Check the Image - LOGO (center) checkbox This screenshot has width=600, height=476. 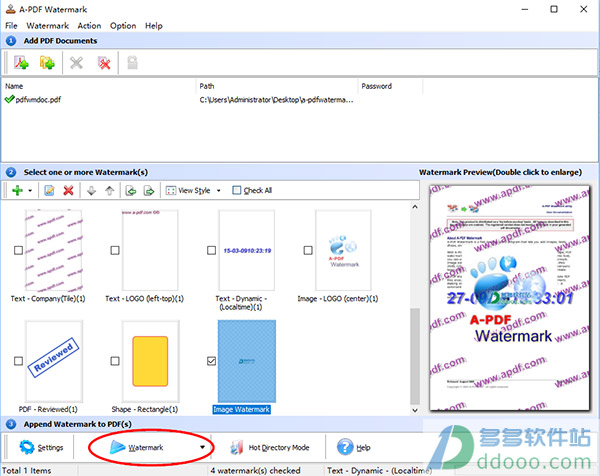(x=308, y=250)
